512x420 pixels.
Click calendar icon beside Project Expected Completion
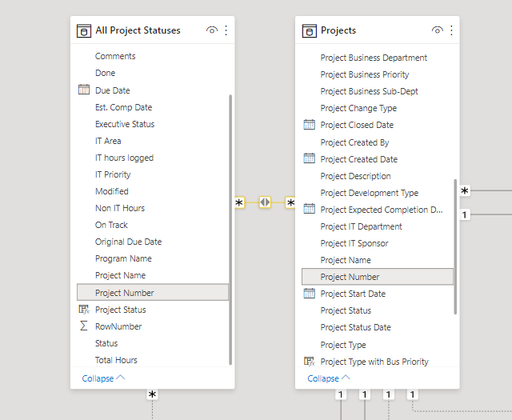310,209
